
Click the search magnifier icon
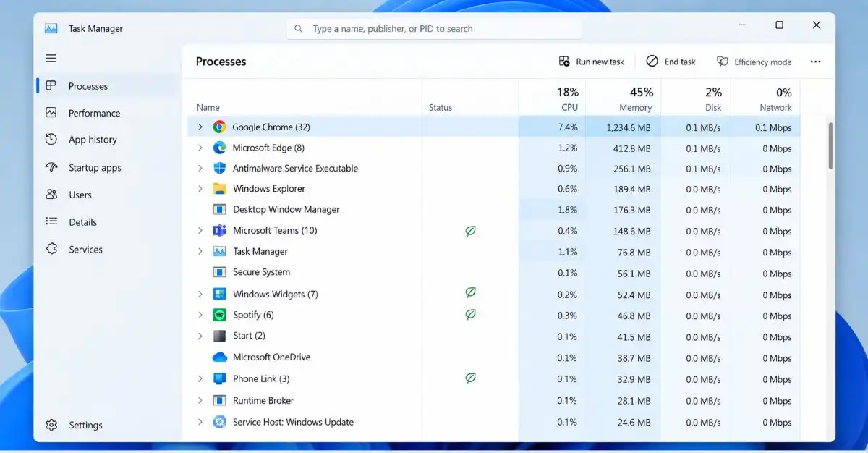point(299,29)
